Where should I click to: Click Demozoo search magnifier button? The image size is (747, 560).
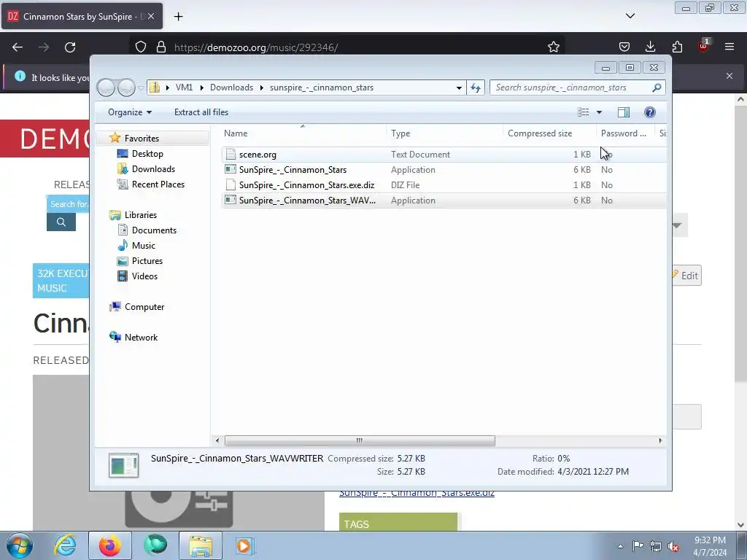pyautogui.click(x=61, y=222)
